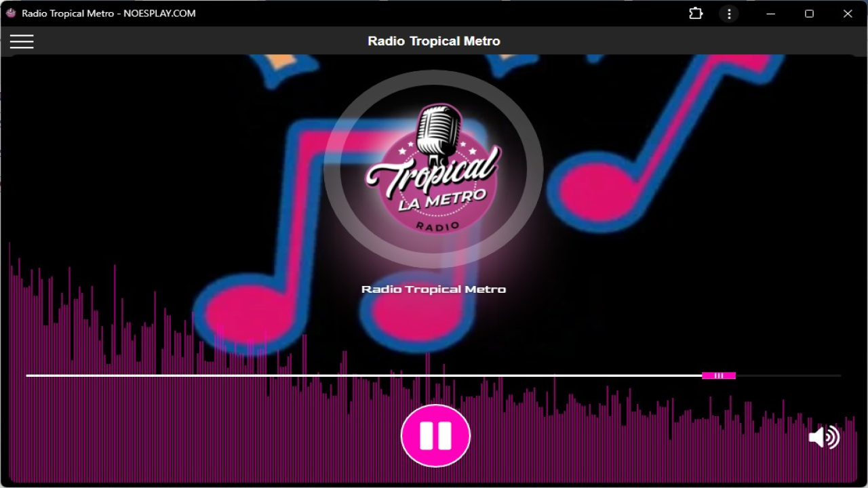The height and width of the screenshot is (488, 868).
Task: Minimize the radio window
Action: (x=771, y=14)
